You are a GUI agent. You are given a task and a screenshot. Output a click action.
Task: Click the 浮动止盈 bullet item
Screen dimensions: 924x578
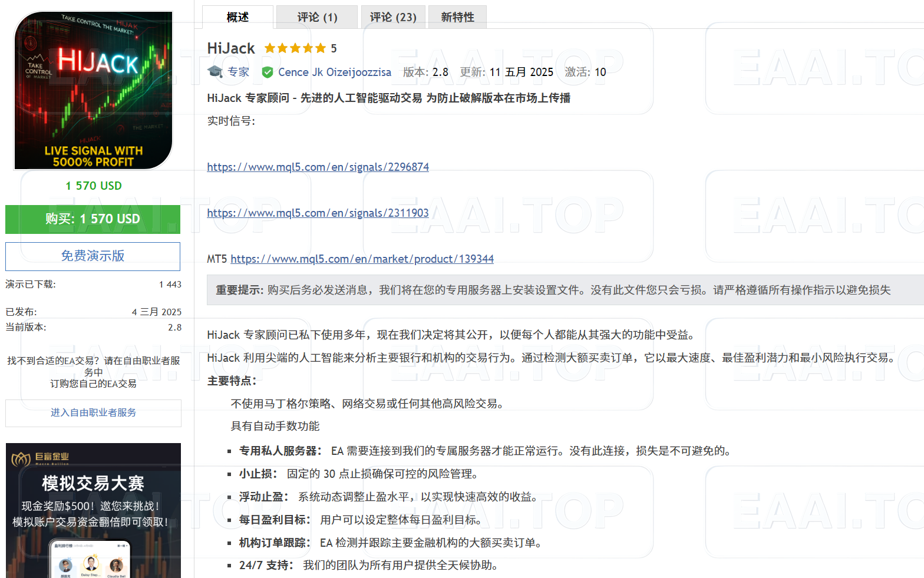click(x=388, y=497)
